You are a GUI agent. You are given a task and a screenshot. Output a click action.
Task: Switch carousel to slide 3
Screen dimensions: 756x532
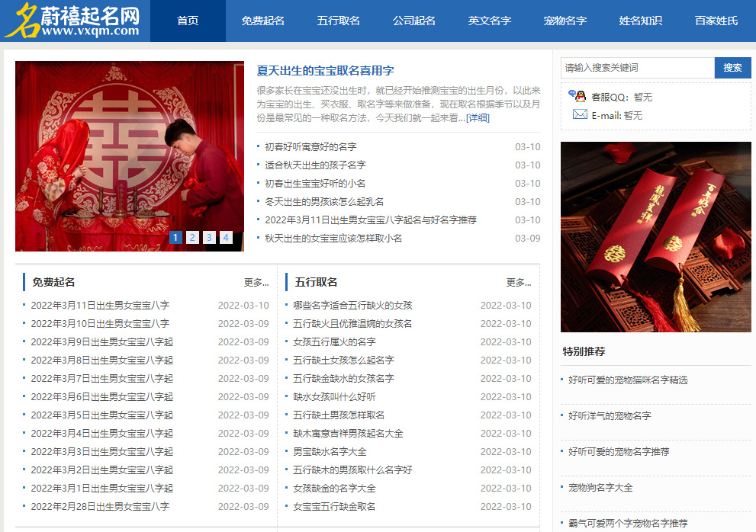(x=209, y=237)
